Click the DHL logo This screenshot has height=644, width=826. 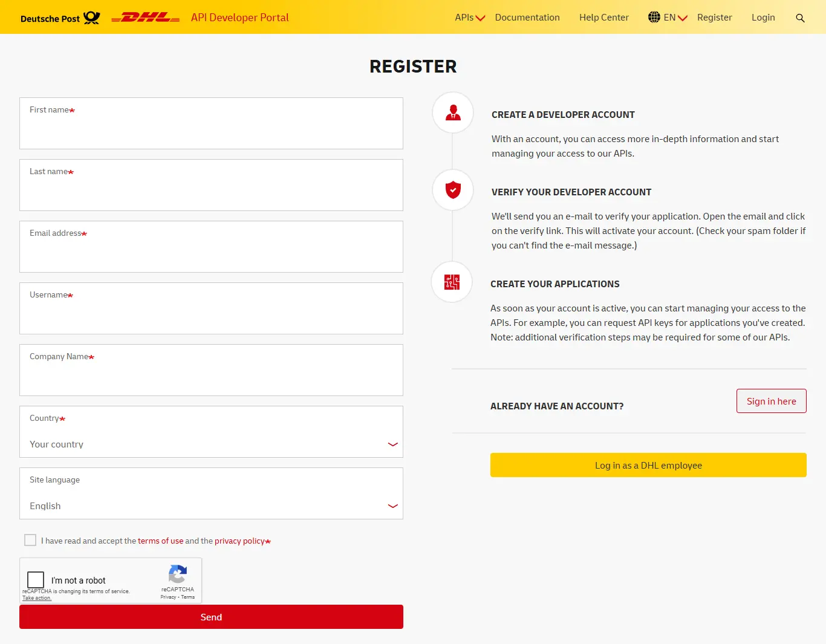click(146, 18)
